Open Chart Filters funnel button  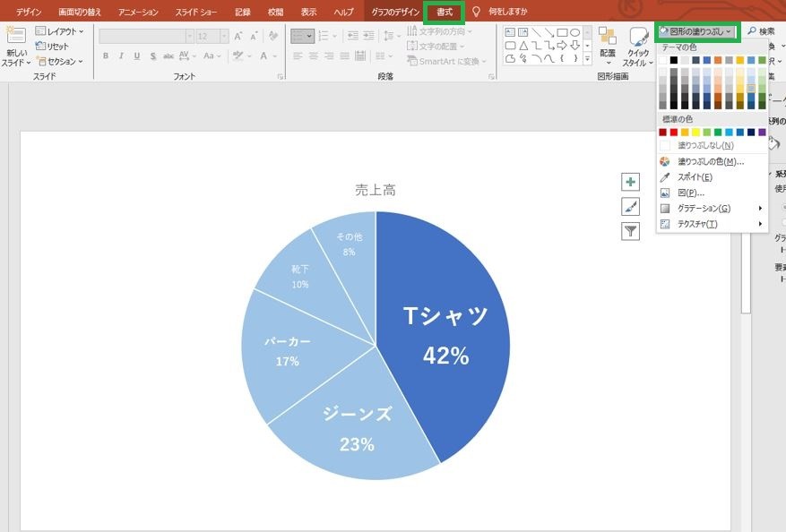coord(631,231)
